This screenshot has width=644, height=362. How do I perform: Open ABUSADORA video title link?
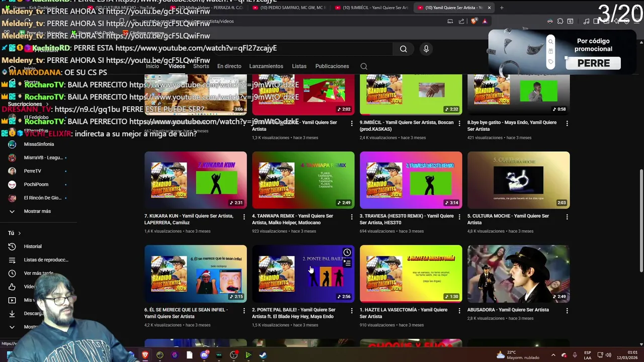click(508, 310)
